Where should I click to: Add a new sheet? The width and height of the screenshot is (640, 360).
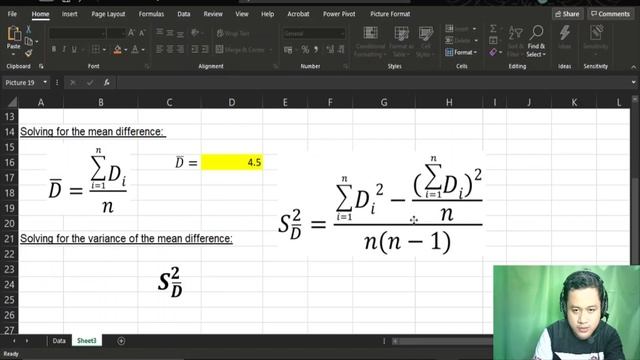click(121, 341)
